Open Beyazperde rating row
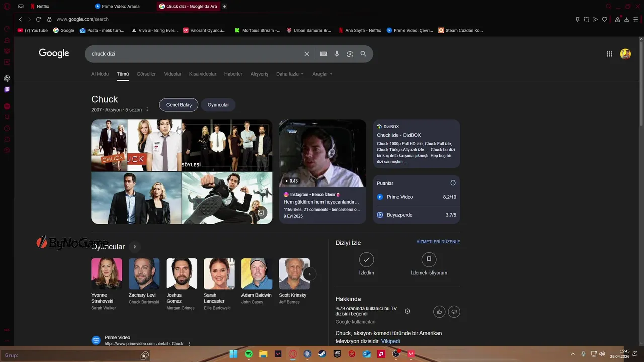The image size is (644, 362). click(417, 215)
